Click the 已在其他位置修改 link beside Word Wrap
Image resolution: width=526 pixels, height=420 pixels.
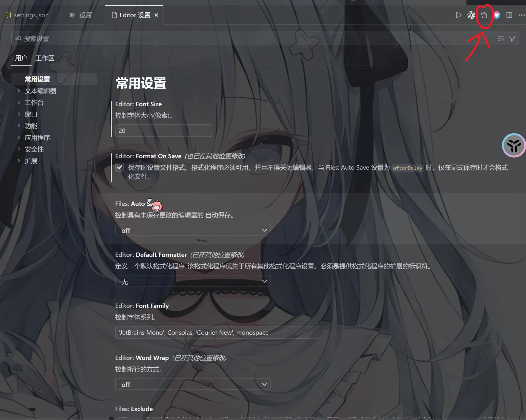[199, 358]
